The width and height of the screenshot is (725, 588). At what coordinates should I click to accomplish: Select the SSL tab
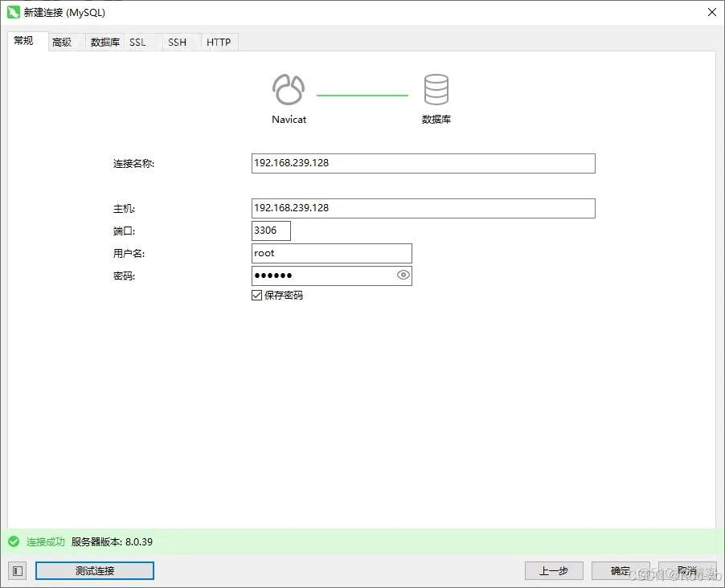tap(137, 42)
